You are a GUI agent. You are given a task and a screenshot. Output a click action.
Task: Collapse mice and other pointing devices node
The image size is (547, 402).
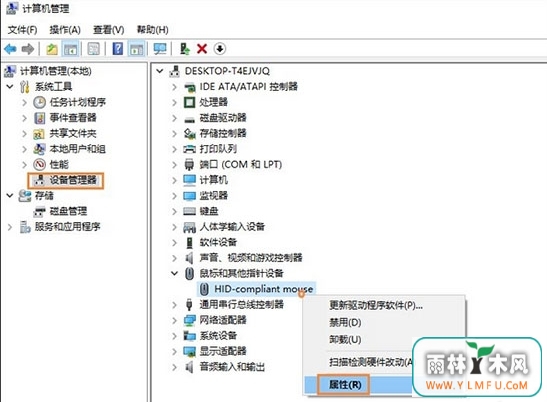click(x=174, y=273)
